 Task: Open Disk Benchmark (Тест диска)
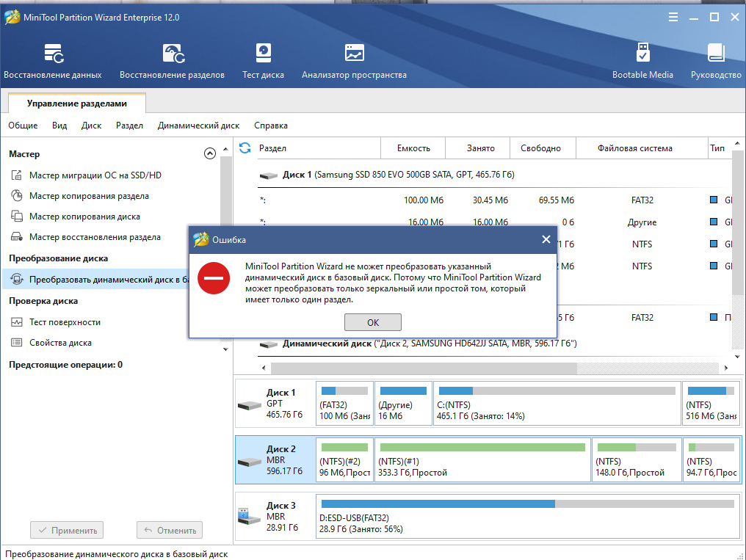[263, 62]
